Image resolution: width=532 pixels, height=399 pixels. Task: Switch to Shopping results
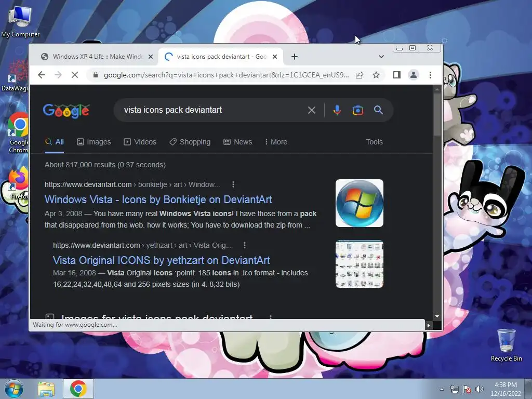[190, 142]
